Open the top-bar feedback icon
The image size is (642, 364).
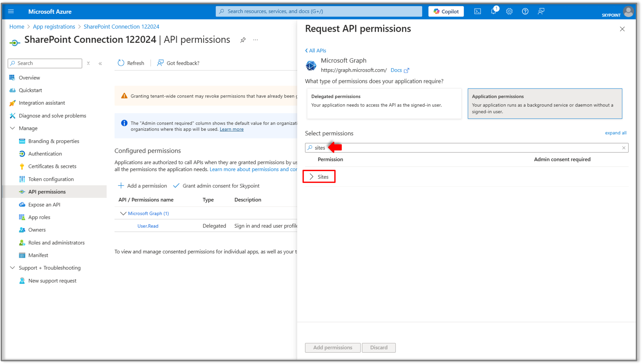coord(541,11)
